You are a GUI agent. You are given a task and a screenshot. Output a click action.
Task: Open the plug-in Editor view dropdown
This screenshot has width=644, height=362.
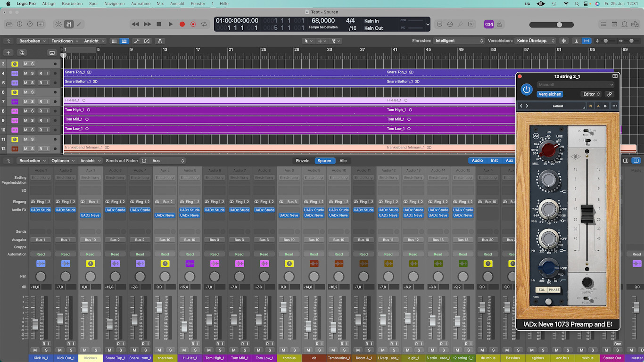pyautogui.click(x=591, y=94)
